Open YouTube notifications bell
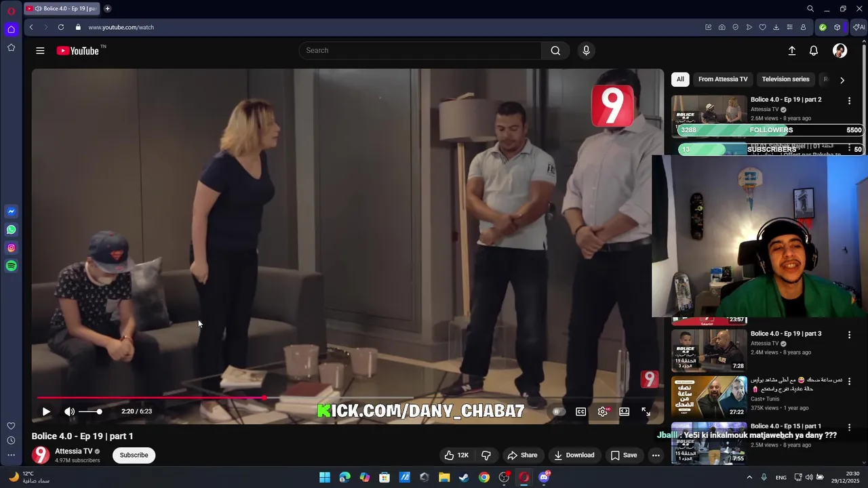The image size is (868, 488). [814, 51]
